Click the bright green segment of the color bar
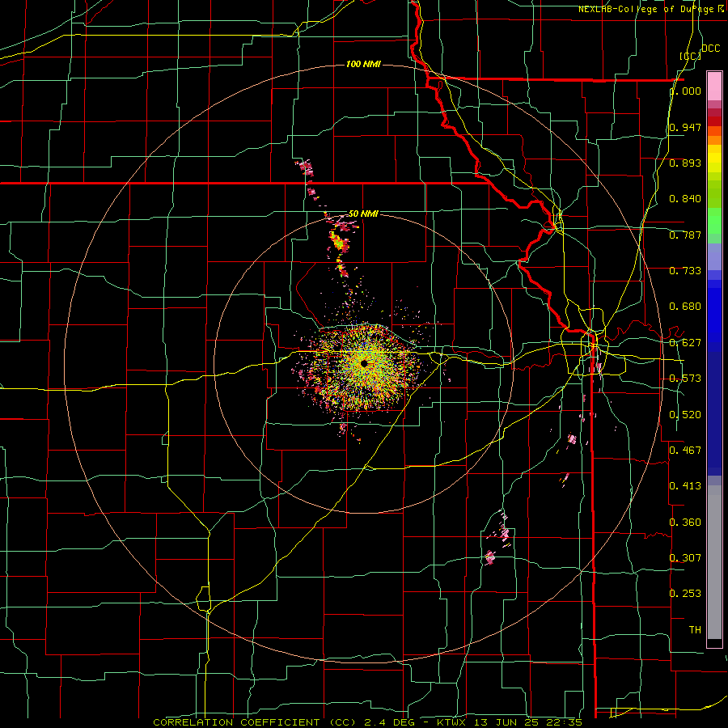 tap(714, 221)
